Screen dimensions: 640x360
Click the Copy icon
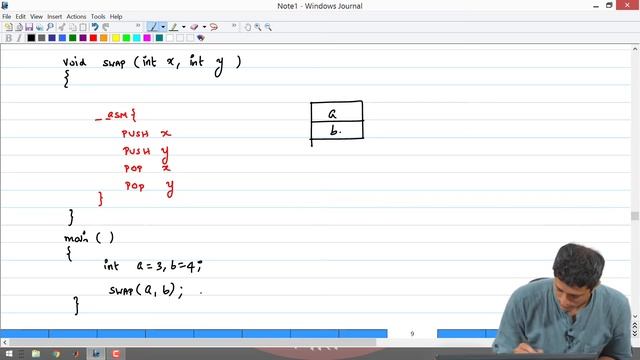click(x=73, y=27)
